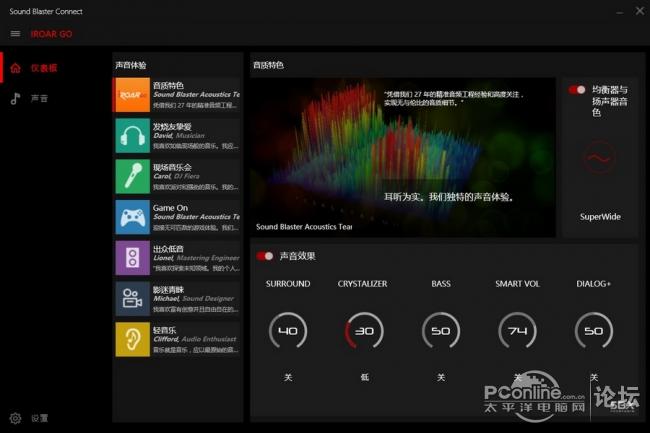
Task: Click the David, Musician subtitle
Action: [179, 135]
